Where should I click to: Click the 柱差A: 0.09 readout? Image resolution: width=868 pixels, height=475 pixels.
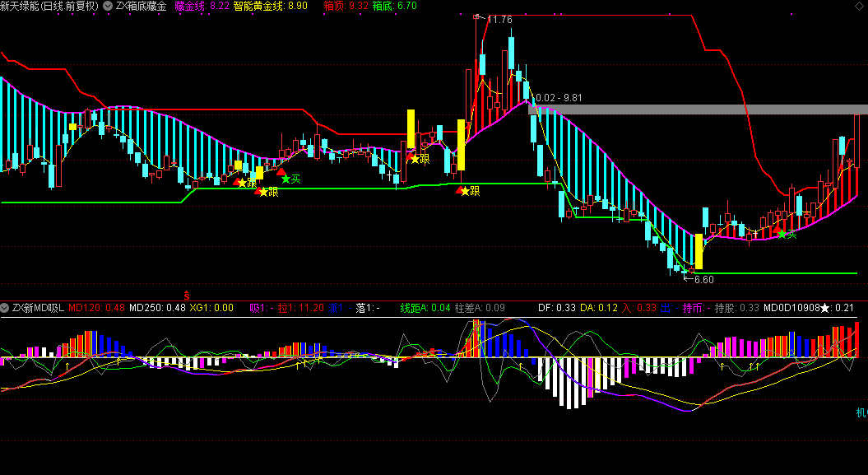480,308
